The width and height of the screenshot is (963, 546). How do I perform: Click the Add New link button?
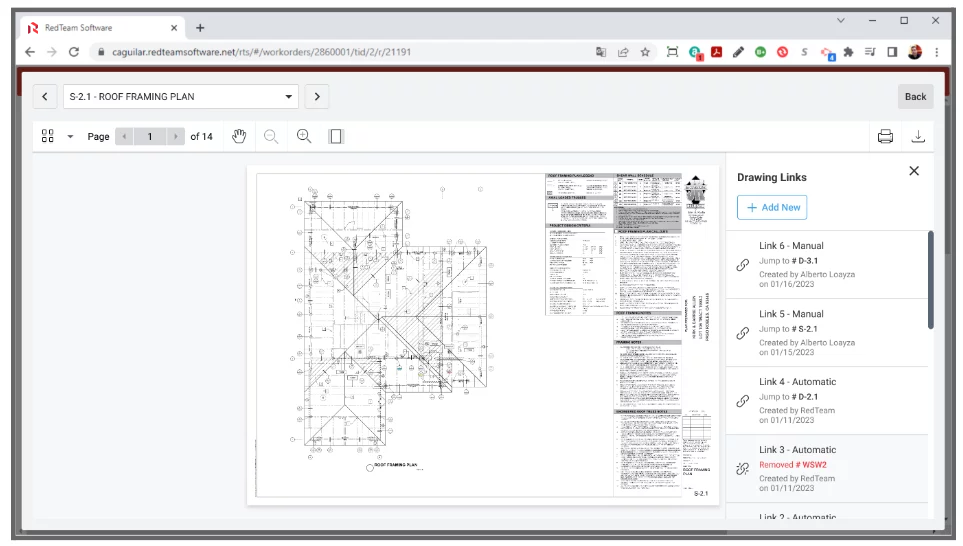click(772, 208)
